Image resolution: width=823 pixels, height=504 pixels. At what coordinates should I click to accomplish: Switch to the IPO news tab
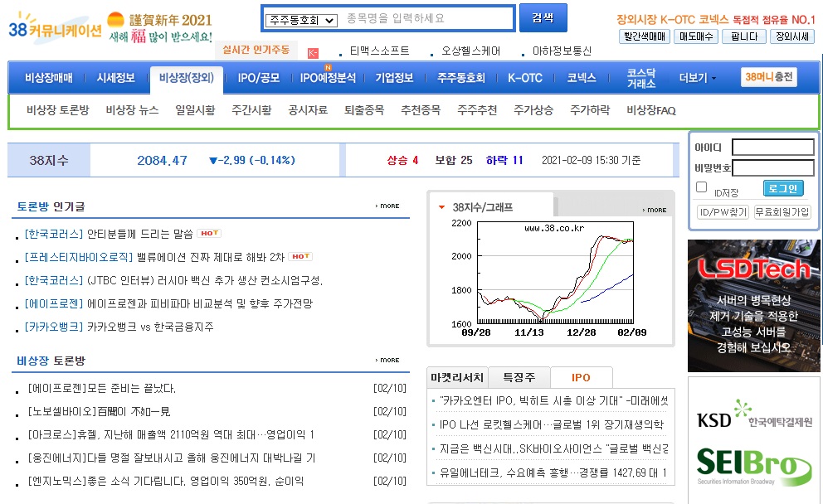(x=581, y=377)
